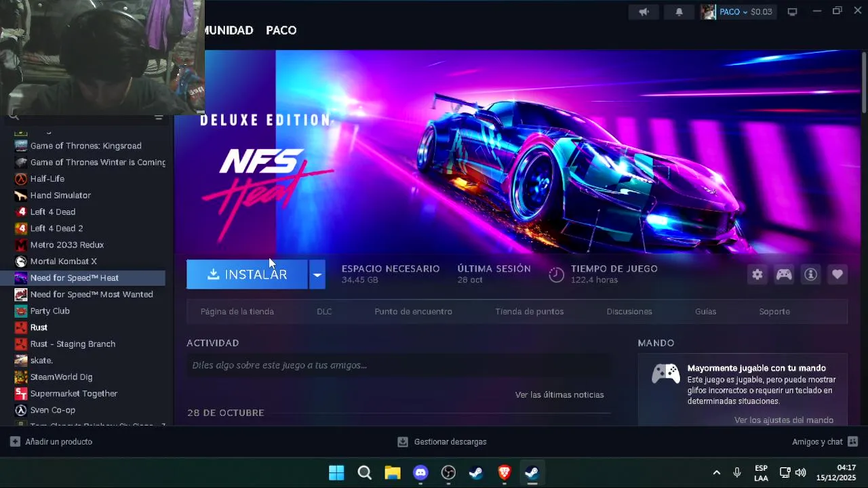Open Windows Start menu
Screen dimensions: 868x488
(336, 472)
